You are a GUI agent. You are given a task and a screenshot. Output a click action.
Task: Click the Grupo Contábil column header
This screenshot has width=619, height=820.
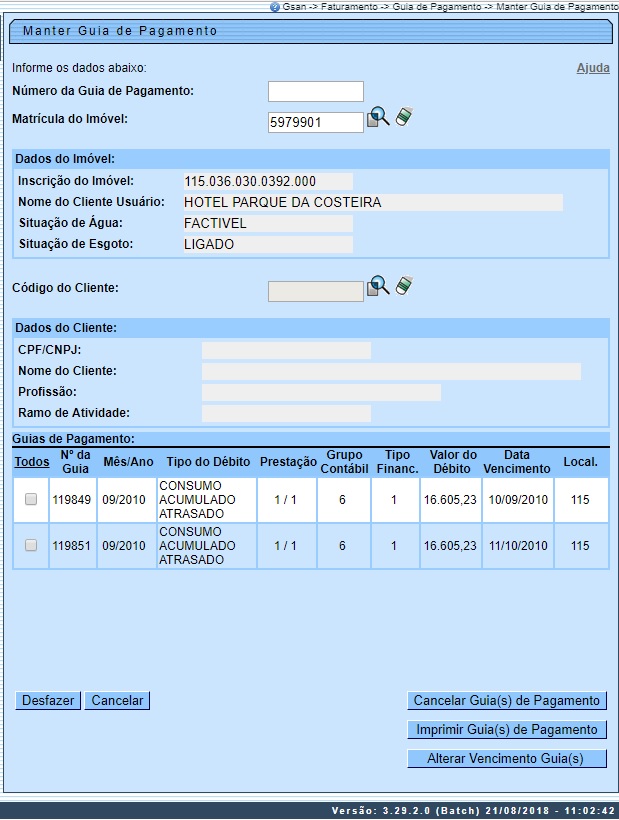pos(344,462)
